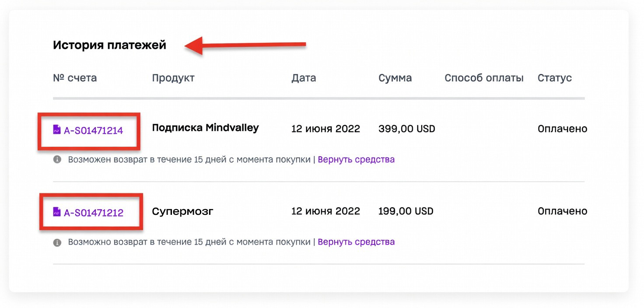Request refund via Вернуть средства for Супермозг
The height and width of the screenshot is (308, 644).
coord(356,242)
